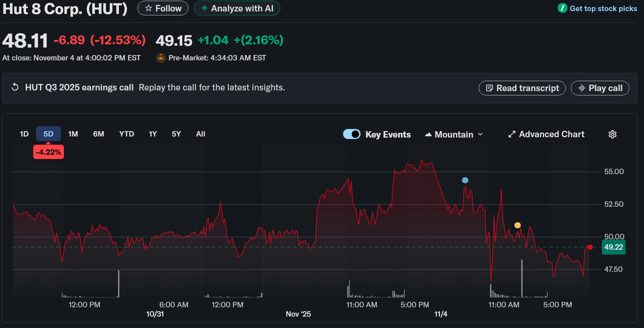644x328 pixels.
Task: Toggle the Key Events switch off
Action: (x=352, y=134)
